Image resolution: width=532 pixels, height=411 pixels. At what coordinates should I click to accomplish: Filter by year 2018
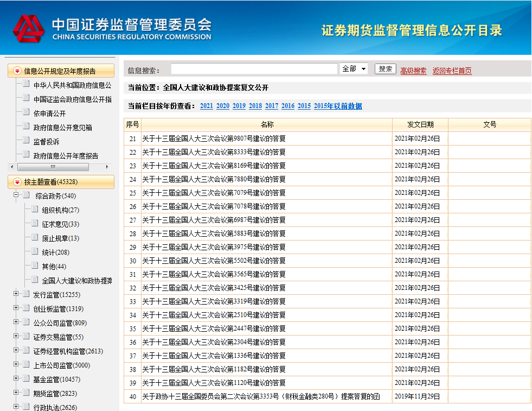[x=255, y=106]
